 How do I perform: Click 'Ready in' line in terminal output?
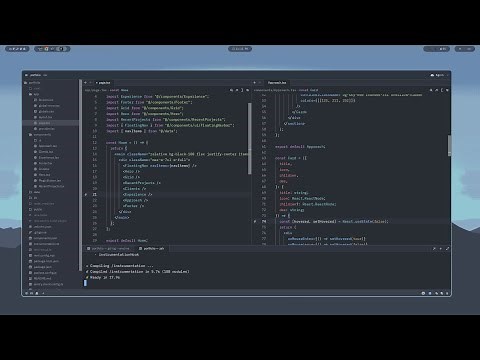click(x=103, y=277)
